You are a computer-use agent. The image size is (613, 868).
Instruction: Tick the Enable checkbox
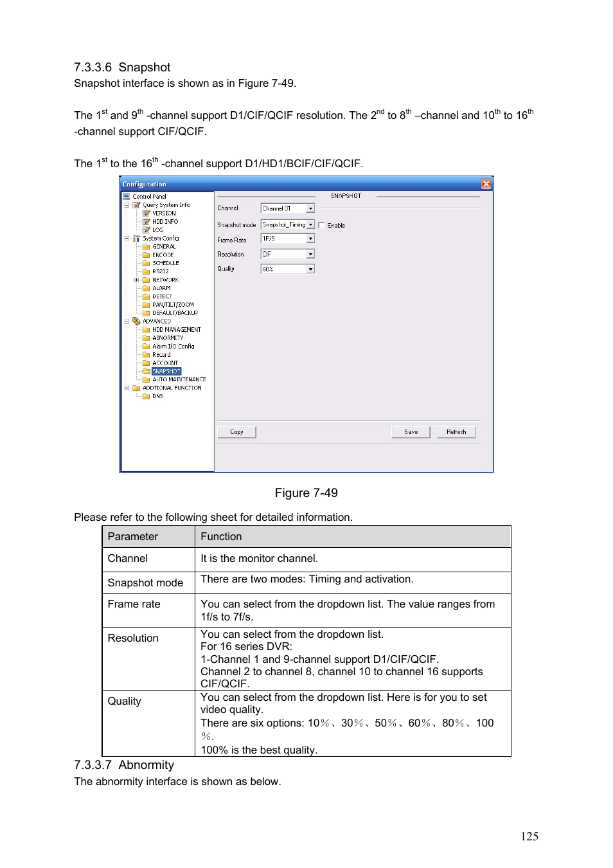pos(321,226)
